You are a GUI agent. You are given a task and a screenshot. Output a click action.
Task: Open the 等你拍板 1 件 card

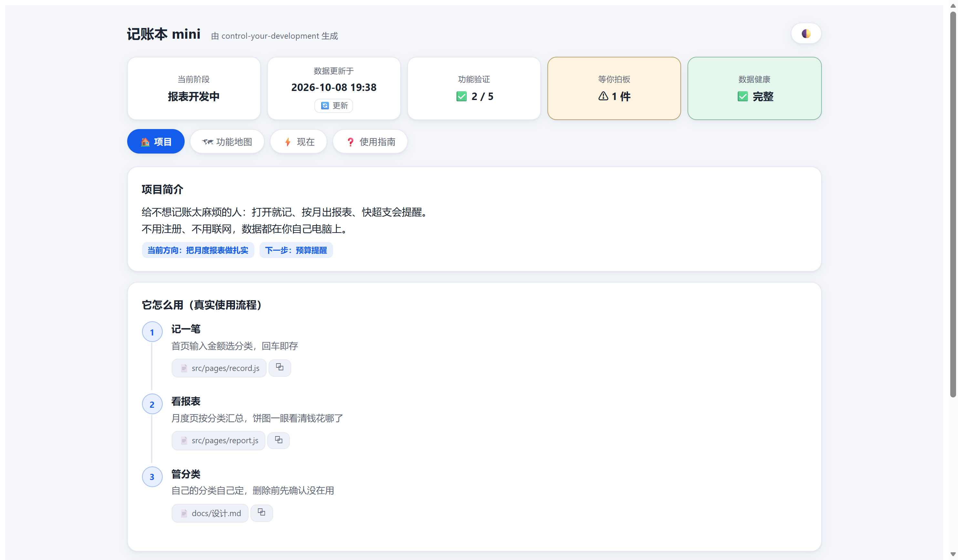(614, 88)
